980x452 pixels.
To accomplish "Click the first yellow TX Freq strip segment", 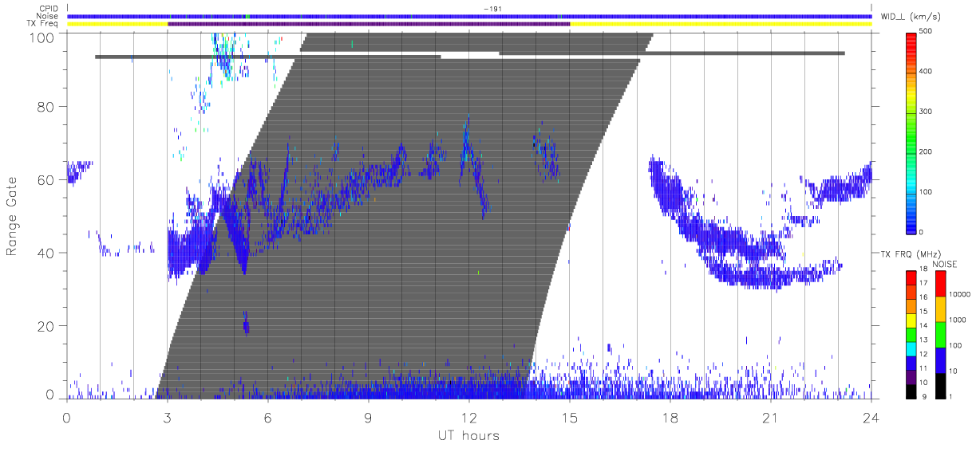I will tap(117, 24).
